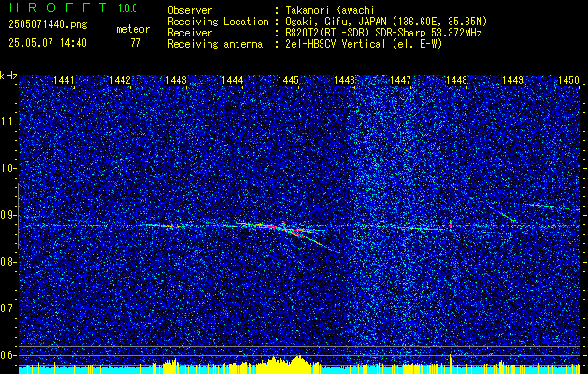Click the time marker 1442

click(x=120, y=80)
